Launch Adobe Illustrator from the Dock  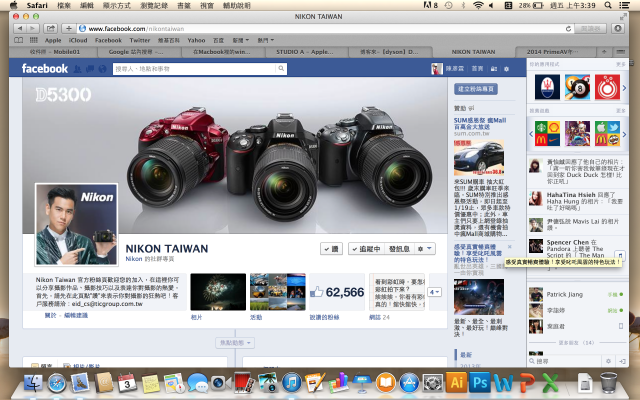click(456, 383)
